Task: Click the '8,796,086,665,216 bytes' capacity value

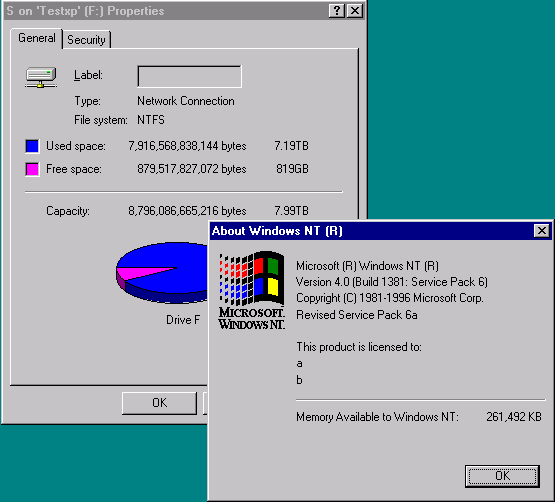Action: click(187, 211)
